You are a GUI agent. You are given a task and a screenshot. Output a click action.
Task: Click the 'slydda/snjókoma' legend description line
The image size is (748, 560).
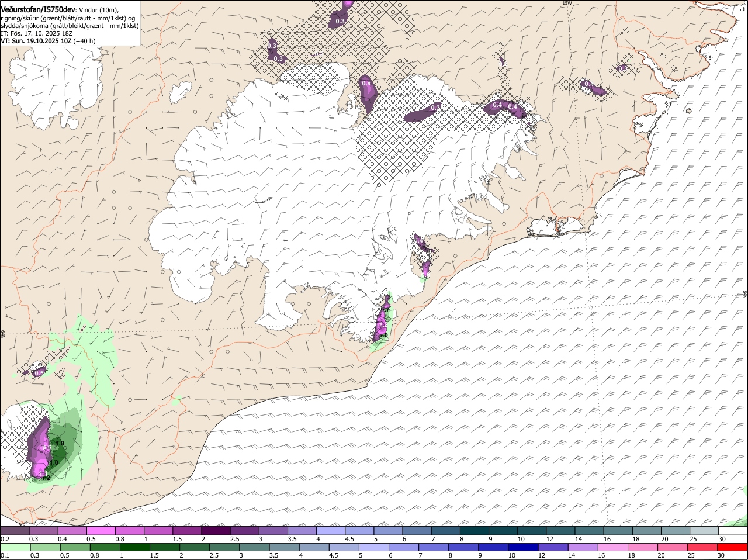[70, 26]
